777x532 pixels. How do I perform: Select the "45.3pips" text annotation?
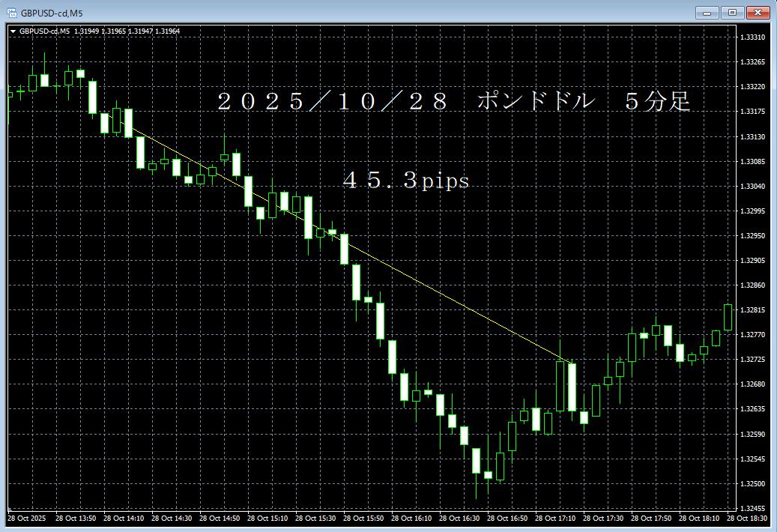click(x=405, y=181)
